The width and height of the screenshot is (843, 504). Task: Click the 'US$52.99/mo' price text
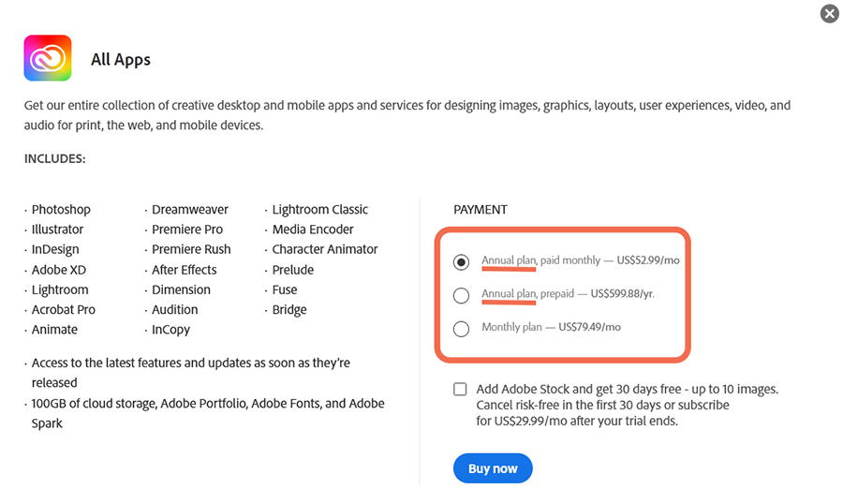(648, 260)
